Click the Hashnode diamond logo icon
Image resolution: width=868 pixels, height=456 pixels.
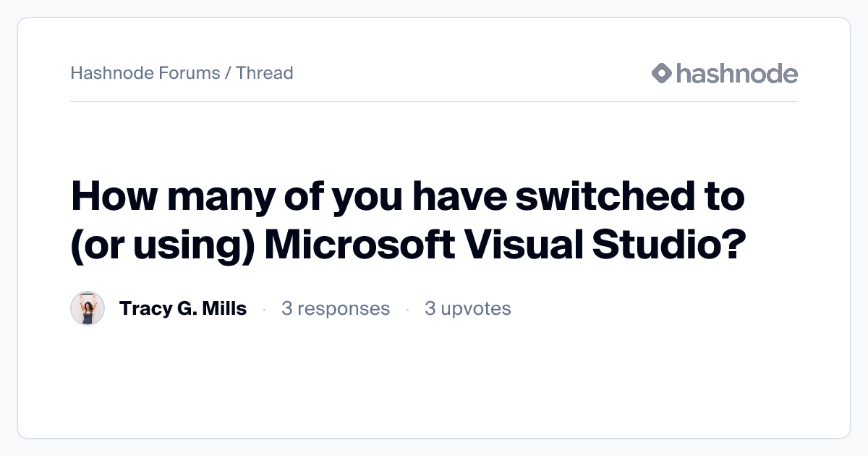pos(662,73)
